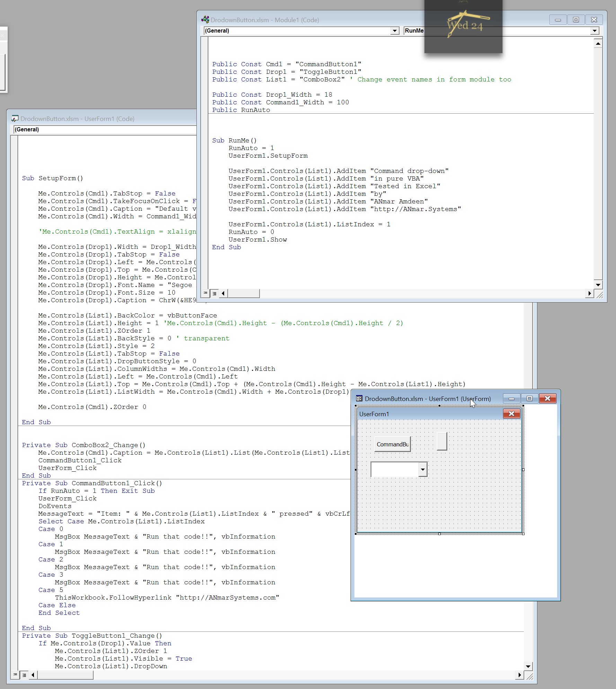
Task: Open the RunMe procedure dropdown arrow
Action: (595, 31)
